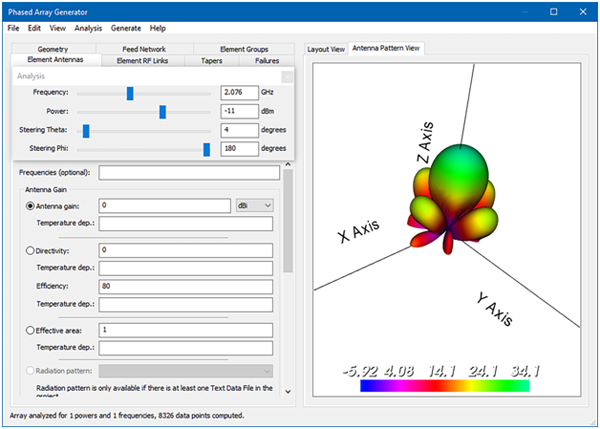600x429 pixels.
Task: Open the Generate menu
Action: (126, 28)
